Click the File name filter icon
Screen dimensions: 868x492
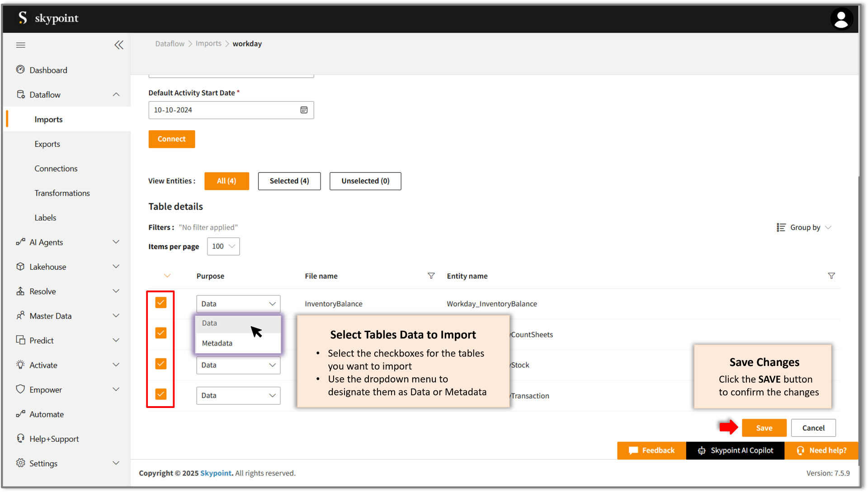pos(431,276)
